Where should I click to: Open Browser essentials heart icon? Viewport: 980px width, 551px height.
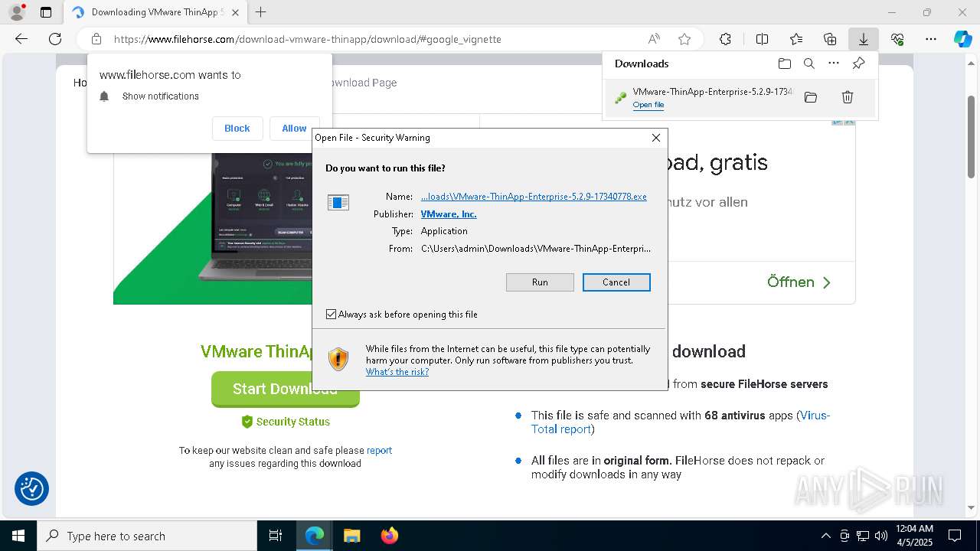[x=897, y=39]
